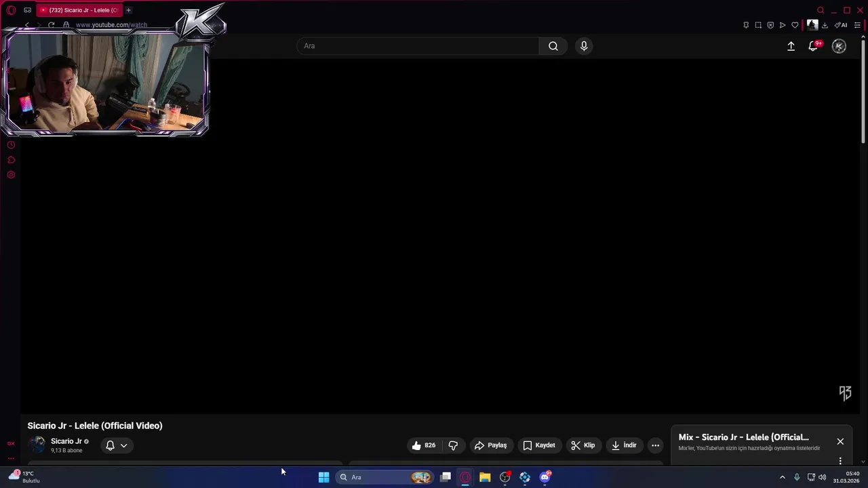Open Sicario Jr channel avatar
Viewport: 868px width, 488px height.
point(37,445)
